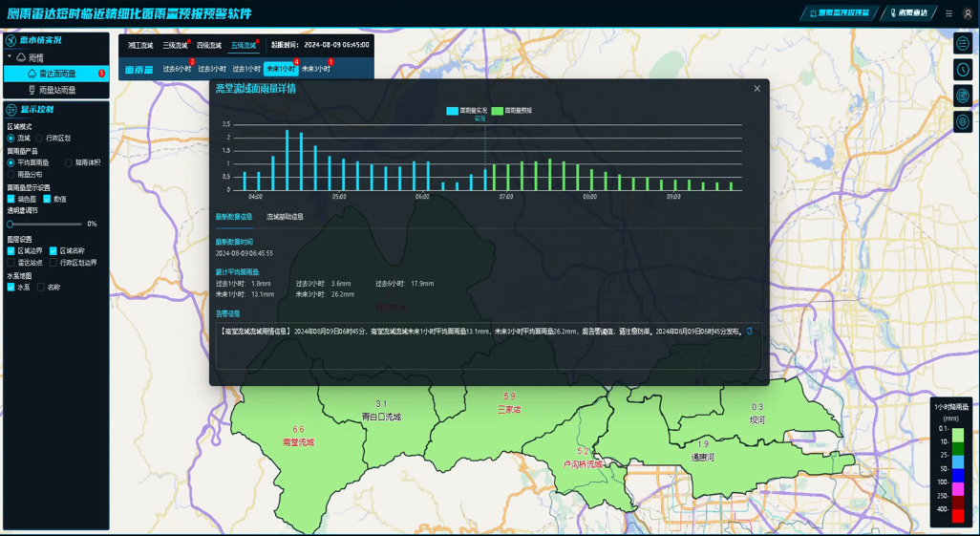Uncheck the 区域边界 checkbox

[x=11, y=251]
